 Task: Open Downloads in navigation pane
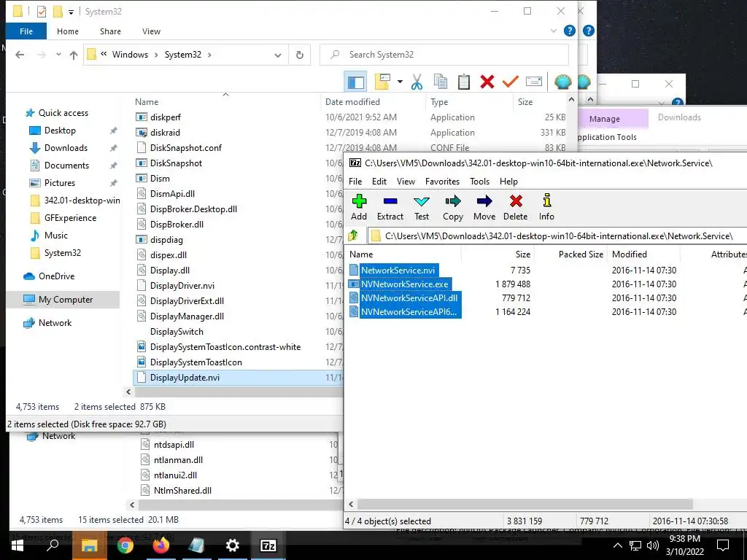click(x=66, y=148)
